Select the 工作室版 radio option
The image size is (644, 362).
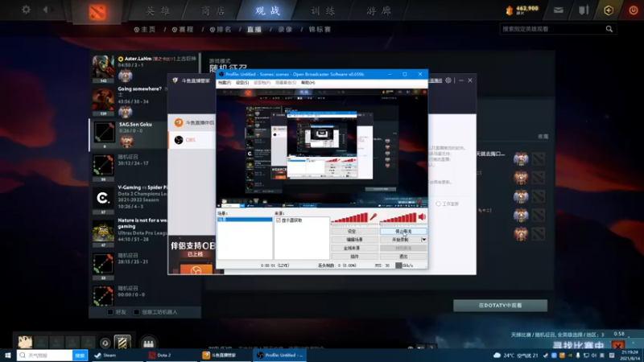point(439,204)
